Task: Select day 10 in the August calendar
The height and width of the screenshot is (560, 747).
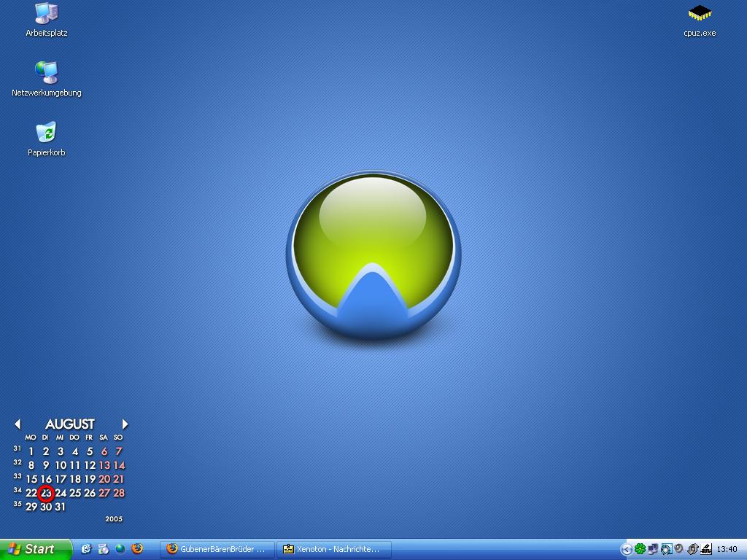Action: (x=61, y=465)
